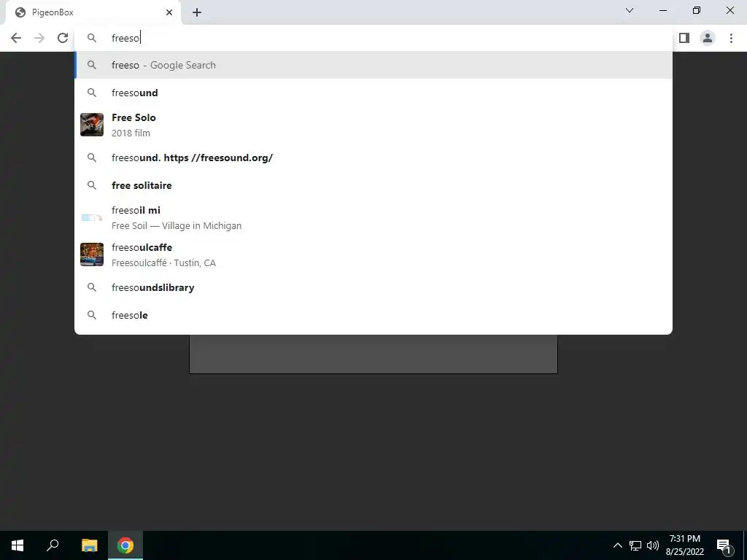This screenshot has width=747, height=560.
Task: Click the Chrome taskbar icon
Action: pyautogui.click(x=125, y=545)
